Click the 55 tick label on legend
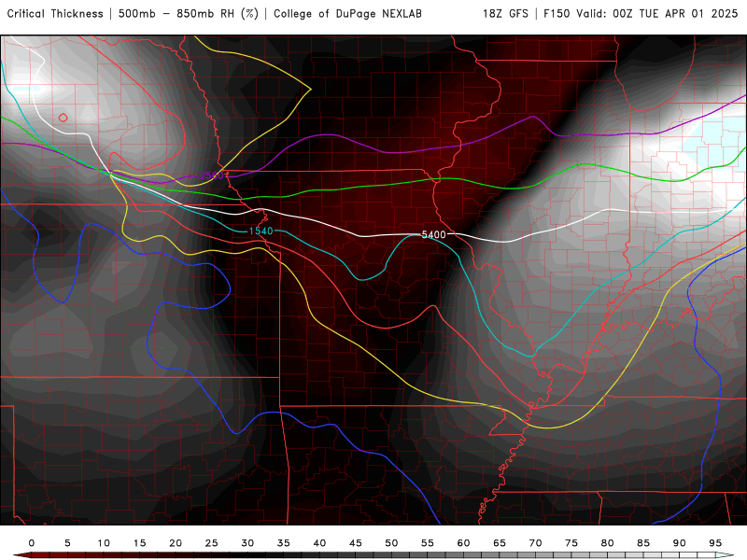747x560 pixels. coord(428,543)
